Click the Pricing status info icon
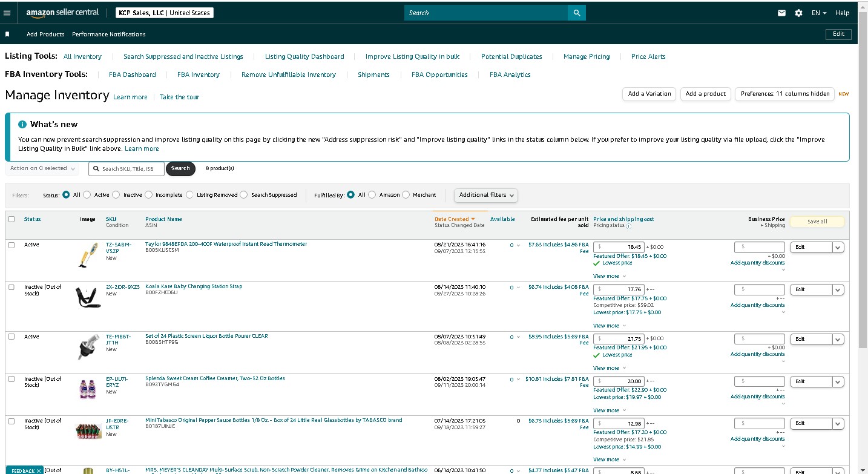 pyautogui.click(x=628, y=226)
